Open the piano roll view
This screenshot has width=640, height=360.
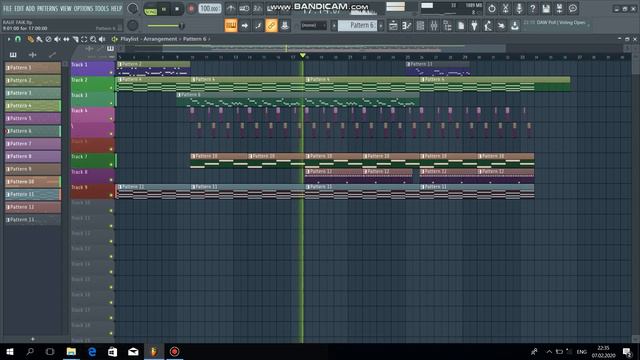click(x=407, y=26)
